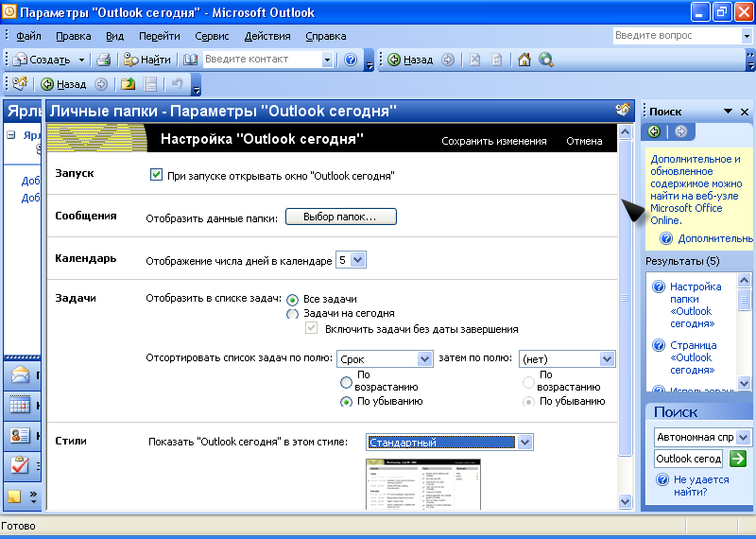Select 'По убыванию' for second sort field
Image resolution: width=756 pixels, height=539 pixels.
tap(529, 402)
